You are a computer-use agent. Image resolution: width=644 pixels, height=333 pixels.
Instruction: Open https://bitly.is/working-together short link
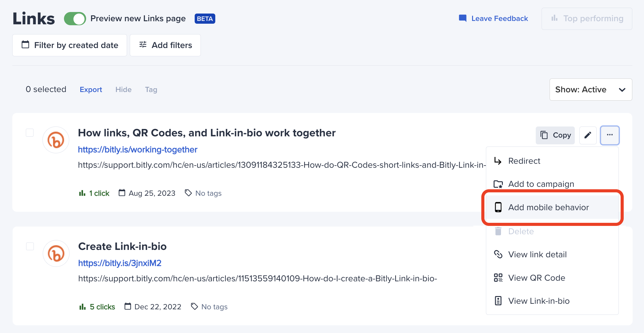(137, 150)
